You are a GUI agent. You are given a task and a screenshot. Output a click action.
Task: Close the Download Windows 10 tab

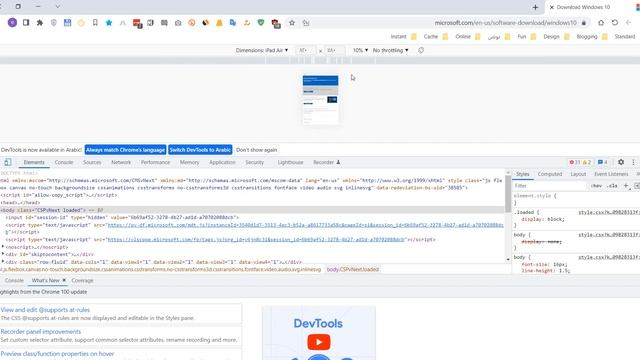[551, 7]
